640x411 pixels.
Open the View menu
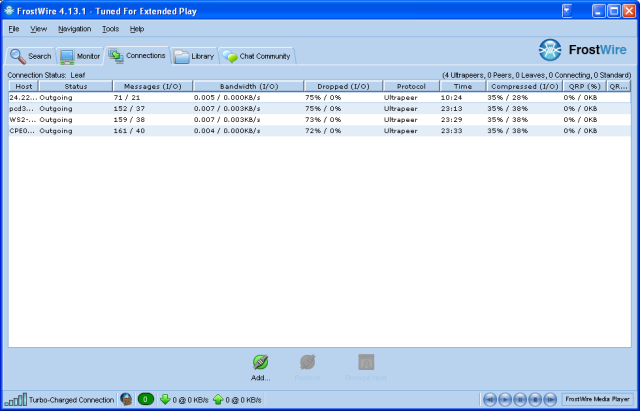point(38,29)
